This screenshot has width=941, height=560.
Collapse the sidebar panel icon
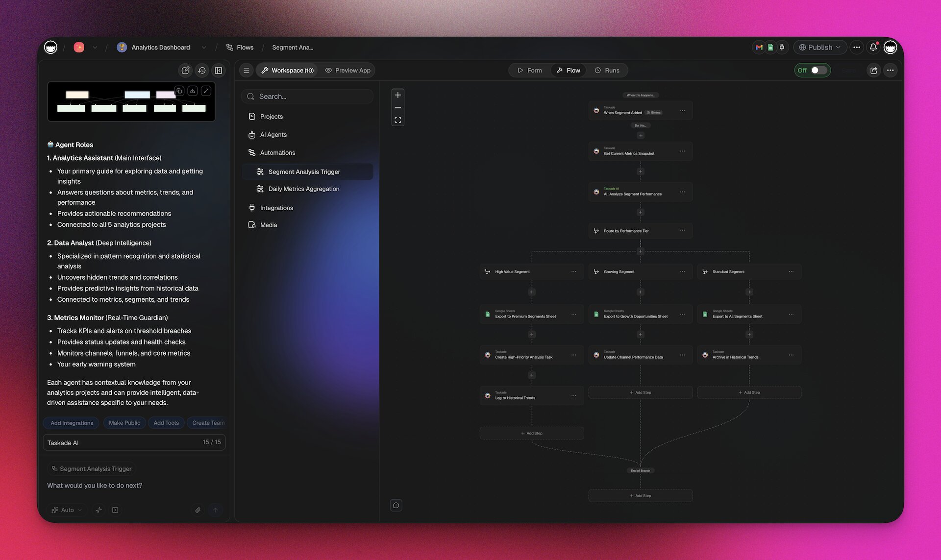pos(219,71)
